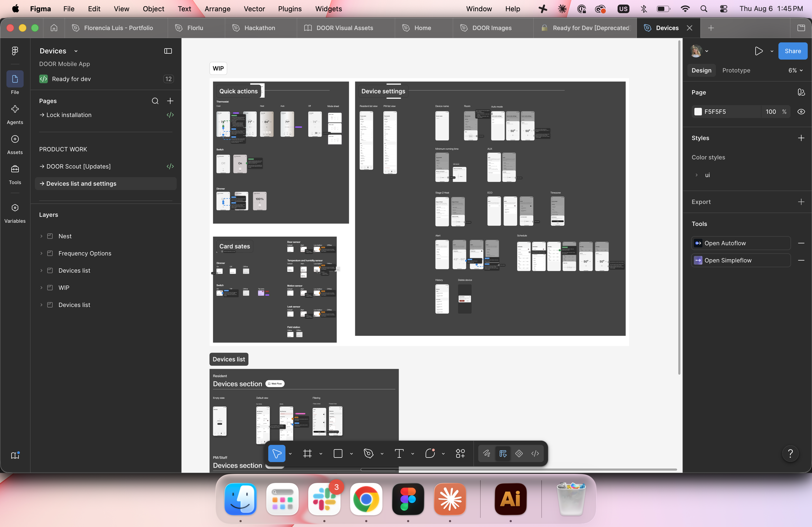Open Ready for dev list
This screenshot has width=812, height=527.
coord(106,79)
